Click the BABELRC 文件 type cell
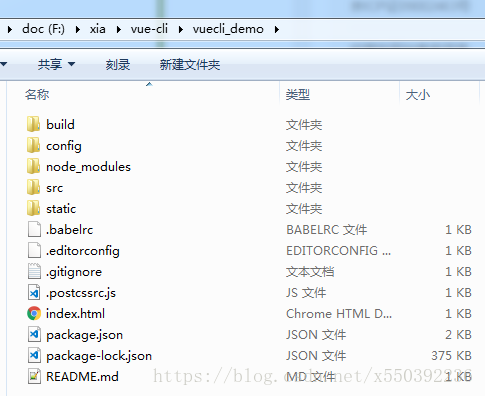485x396 pixels. pos(326,230)
